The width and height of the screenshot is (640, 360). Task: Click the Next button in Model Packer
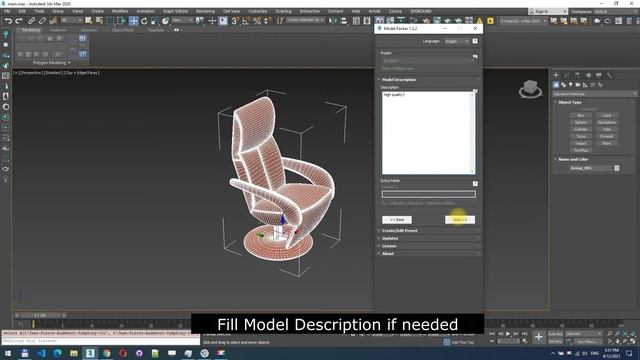point(460,220)
